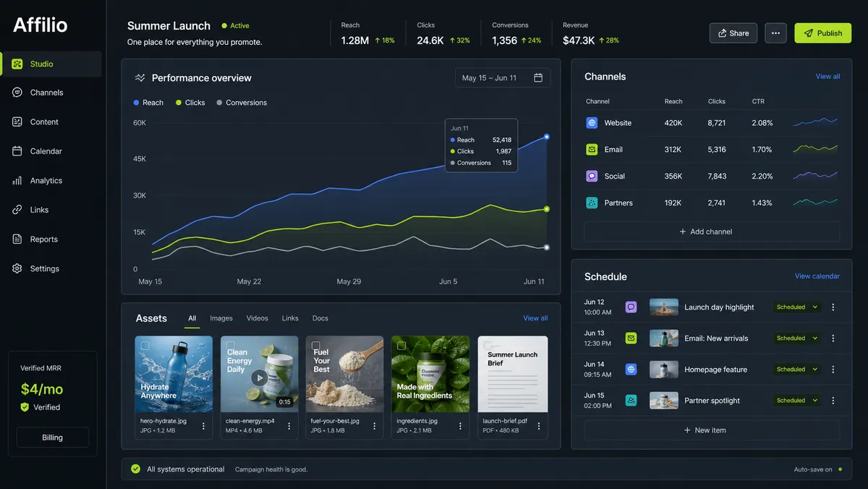
Task: Click the Add channel button
Action: click(712, 231)
